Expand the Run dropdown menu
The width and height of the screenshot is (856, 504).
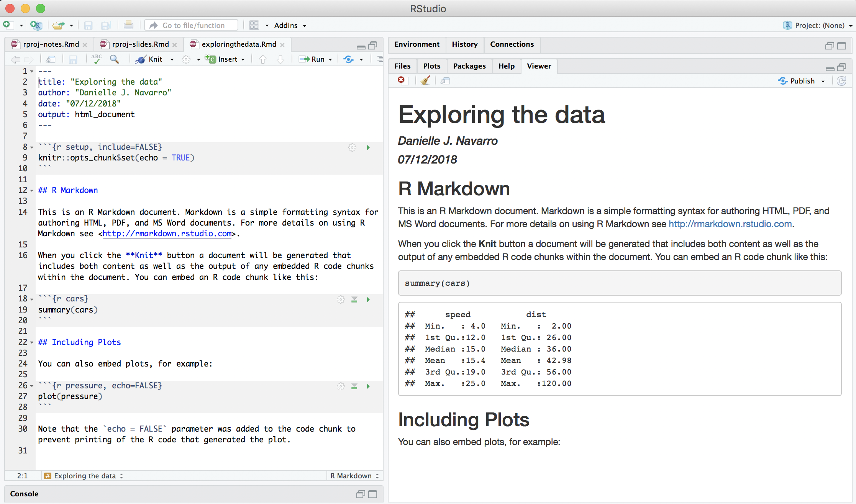coord(330,59)
